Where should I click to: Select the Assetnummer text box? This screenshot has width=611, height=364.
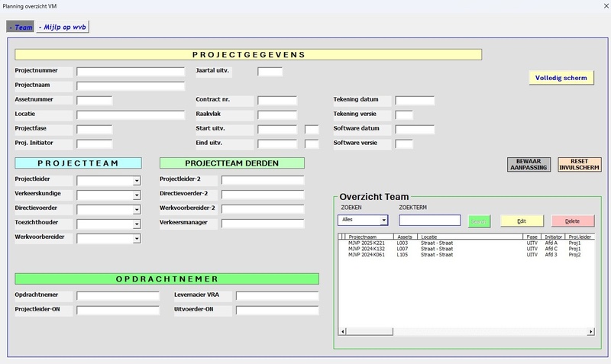pyautogui.click(x=94, y=101)
